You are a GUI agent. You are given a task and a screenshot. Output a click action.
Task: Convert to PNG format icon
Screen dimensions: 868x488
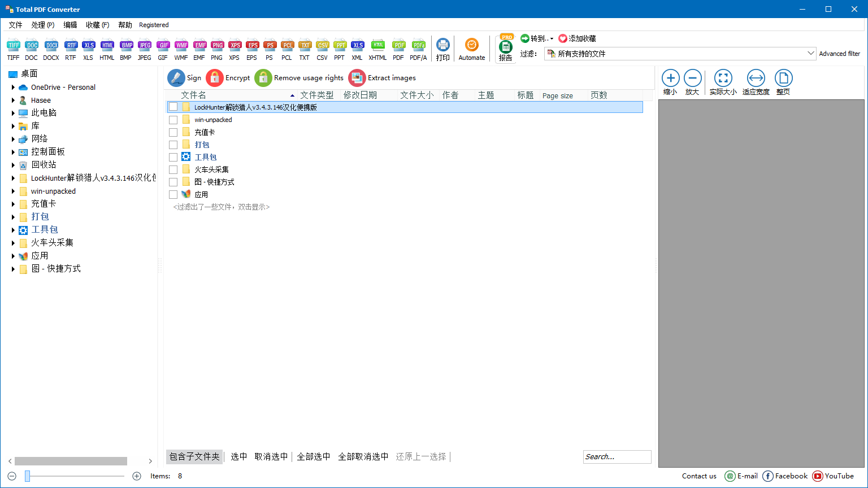[217, 50]
